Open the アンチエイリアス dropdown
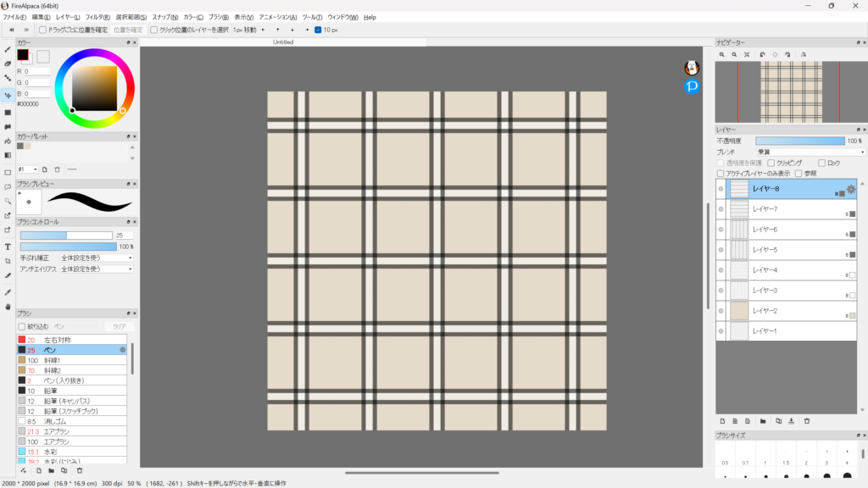Viewport: 868px width, 488px height. 96,269
